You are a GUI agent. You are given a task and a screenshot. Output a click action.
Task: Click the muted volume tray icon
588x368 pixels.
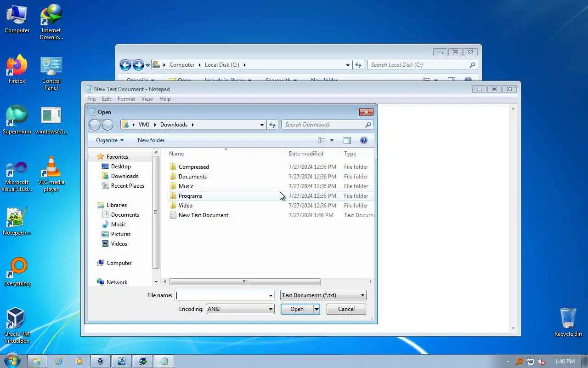point(542,362)
